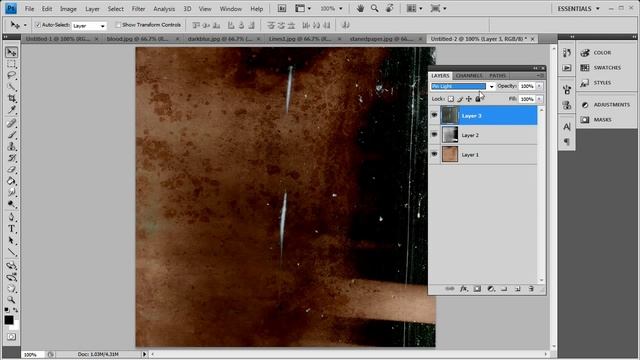Link layers icon in Layers panel
This screenshot has height=360, width=640.
point(450,289)
